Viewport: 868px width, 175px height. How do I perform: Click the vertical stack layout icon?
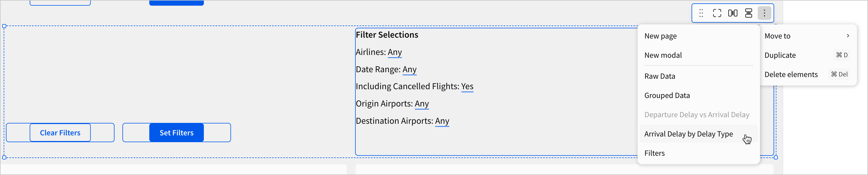749,13
